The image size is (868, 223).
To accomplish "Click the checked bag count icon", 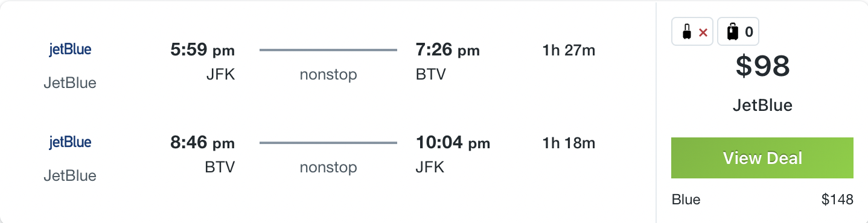I will (738, 32).
